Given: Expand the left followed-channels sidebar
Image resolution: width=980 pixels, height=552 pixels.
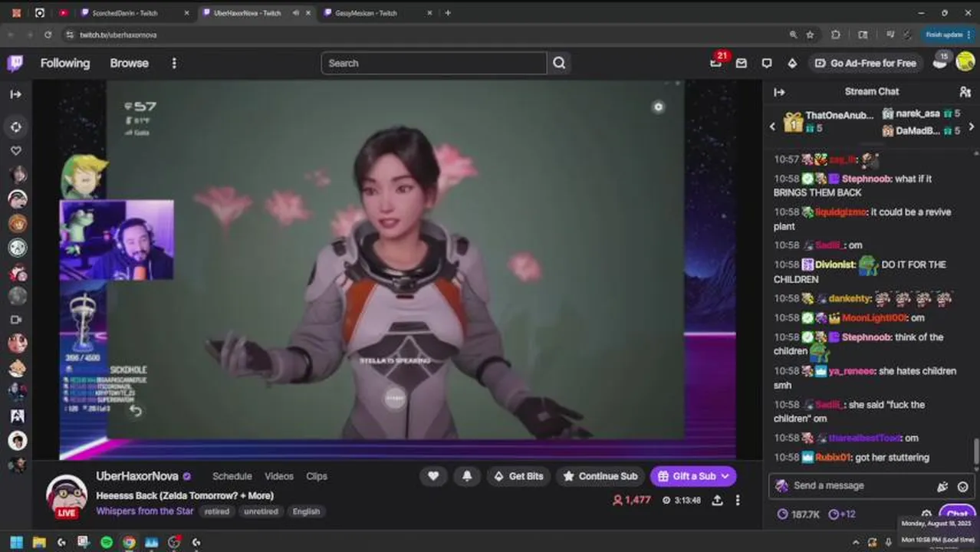Looking at the screenshot, I should pos(15,94).
